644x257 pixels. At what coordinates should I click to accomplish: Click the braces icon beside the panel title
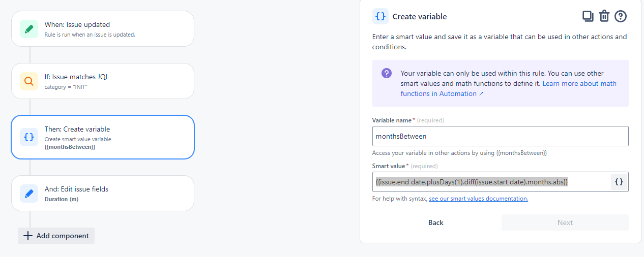(380, 16)
